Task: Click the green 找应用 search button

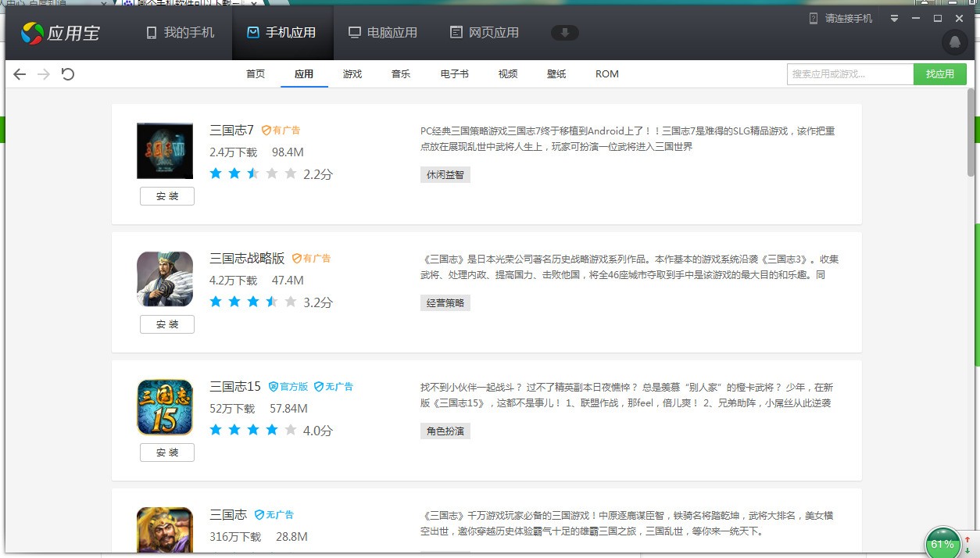Action: [x=939, y=74]
